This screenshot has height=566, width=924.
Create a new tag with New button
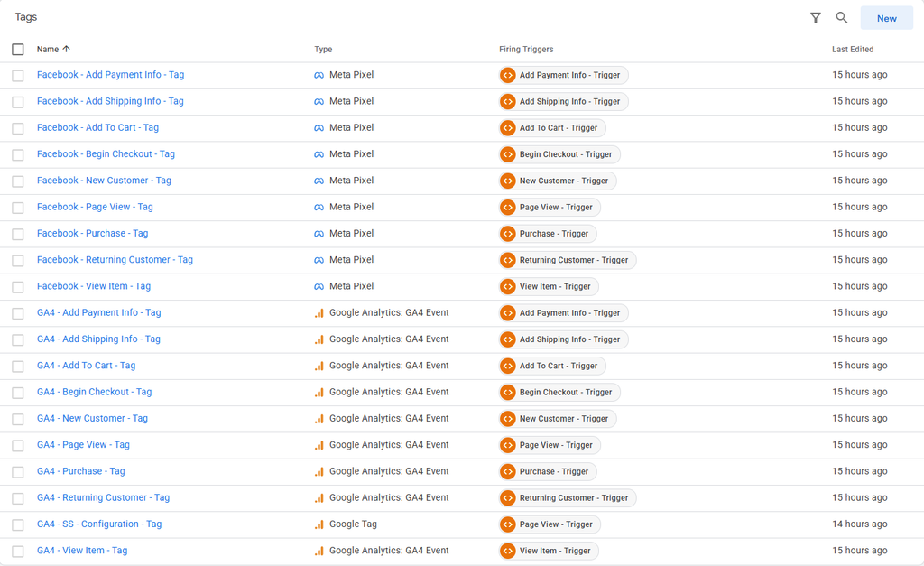tap(886, 18)
